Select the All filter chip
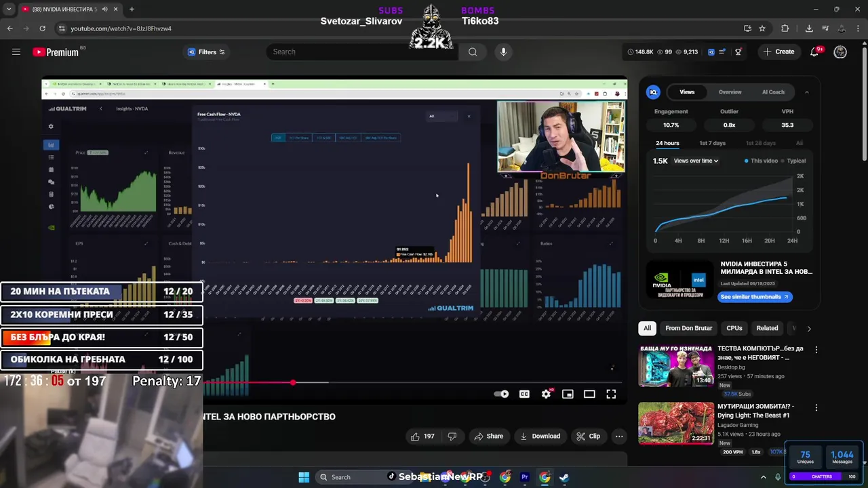The image size is (868, 488). (647, 328)
